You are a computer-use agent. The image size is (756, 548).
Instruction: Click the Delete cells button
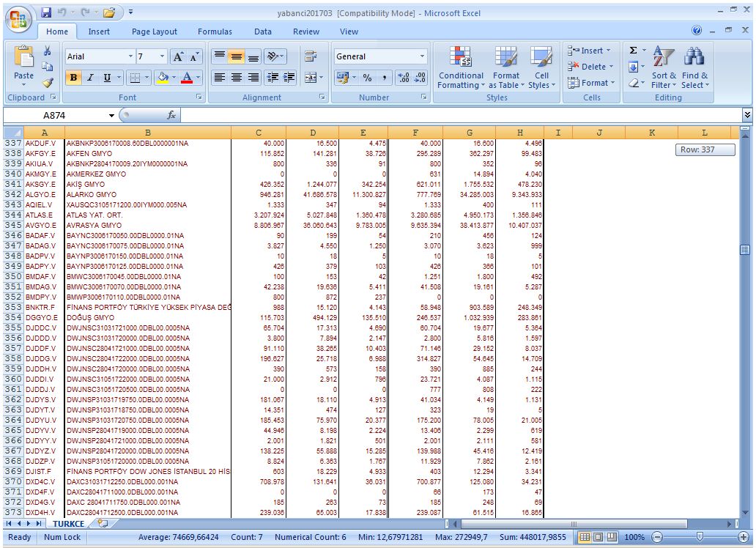click(590, 67)
